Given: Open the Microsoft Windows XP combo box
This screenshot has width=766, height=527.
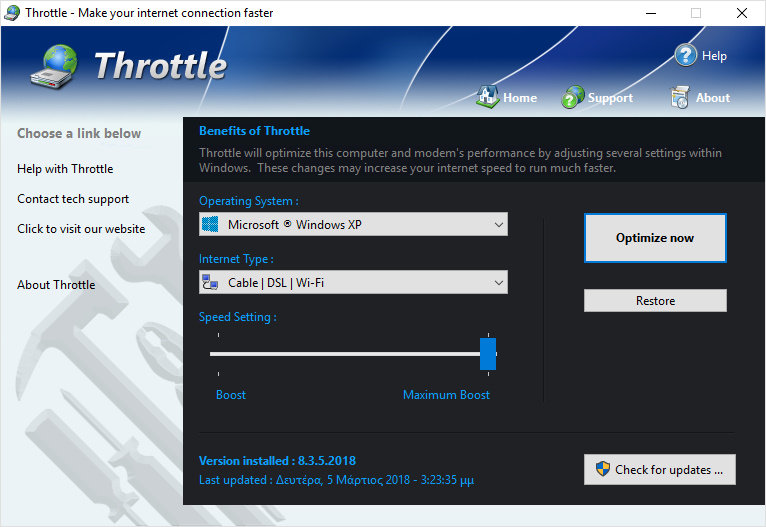Looking at the screenshot, I should coord(353,224).
